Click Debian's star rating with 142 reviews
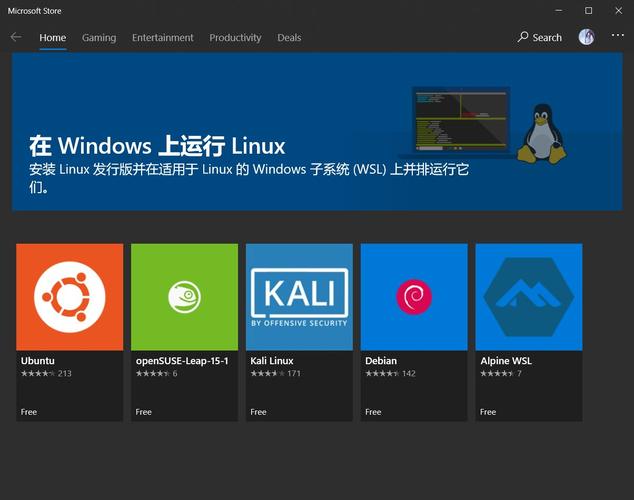This screenshot has width=634, height=500. pyautogui.click(x=391, y=373)
